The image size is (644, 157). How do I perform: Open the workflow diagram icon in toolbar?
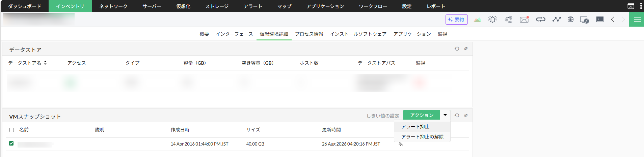tap(508, 20)
